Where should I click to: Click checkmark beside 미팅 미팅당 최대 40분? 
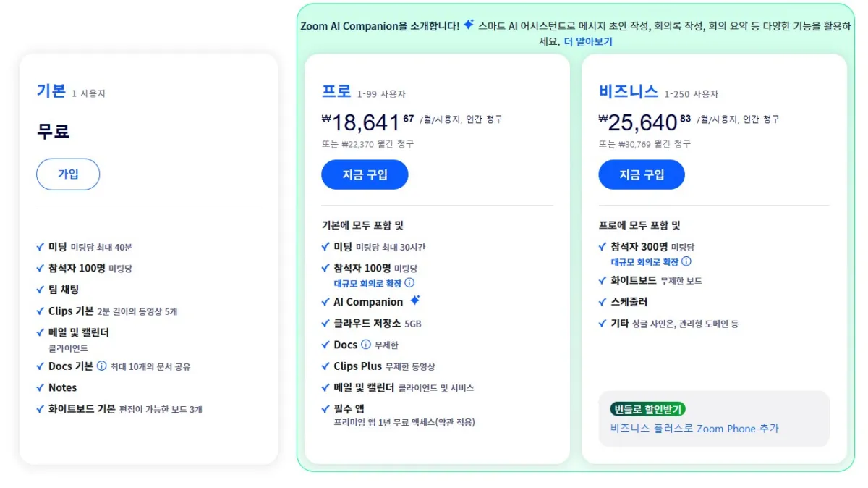[x=41, y=246]
